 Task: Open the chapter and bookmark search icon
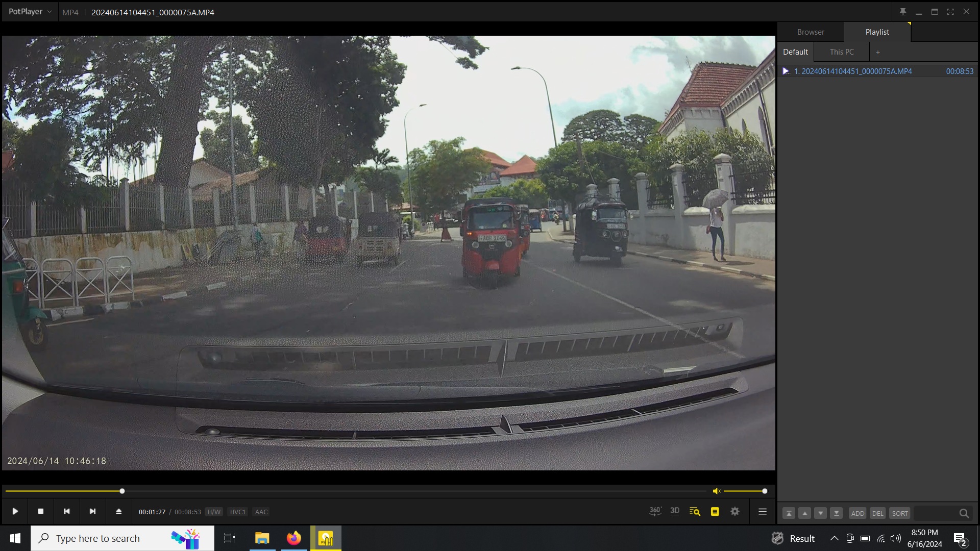point(695,511)
